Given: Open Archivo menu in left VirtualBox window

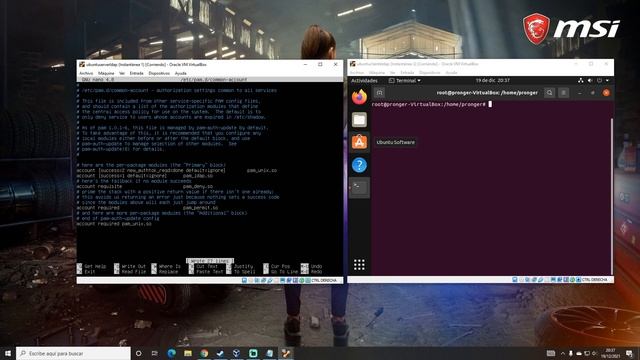Looking at the screenshot, I should (x=86, y=73).
